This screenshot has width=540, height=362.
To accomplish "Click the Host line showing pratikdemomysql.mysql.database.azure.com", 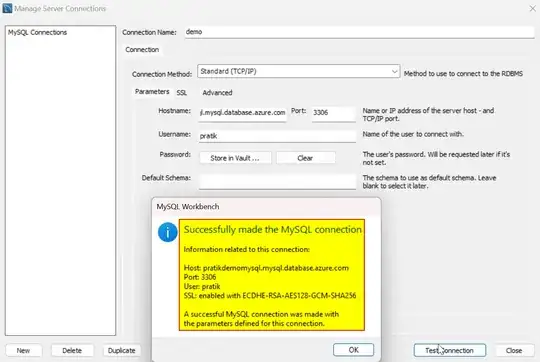I will point(266,268).
